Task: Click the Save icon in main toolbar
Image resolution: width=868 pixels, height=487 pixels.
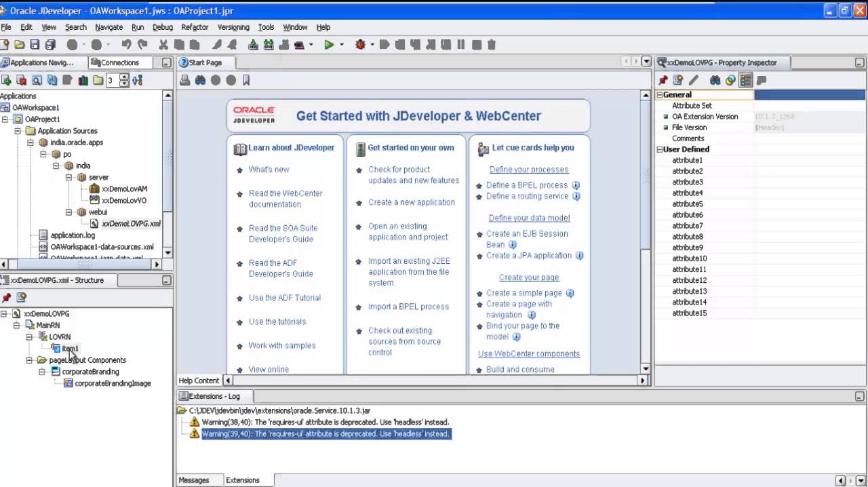Action: [35, 45]
